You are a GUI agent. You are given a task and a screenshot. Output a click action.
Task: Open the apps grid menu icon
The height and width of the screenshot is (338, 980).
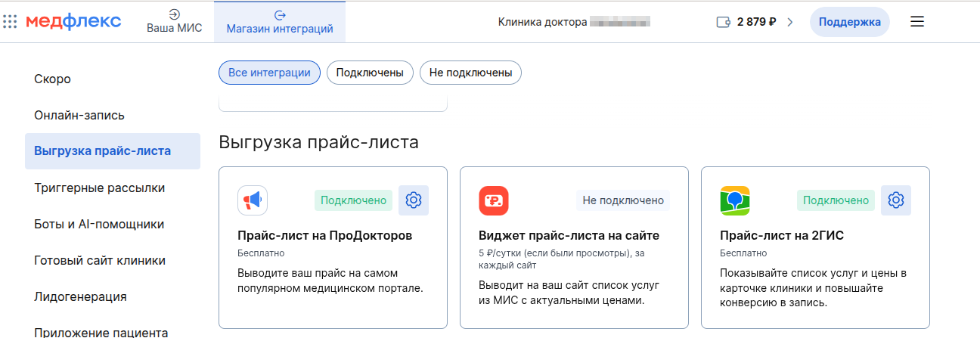coord(10,22)
